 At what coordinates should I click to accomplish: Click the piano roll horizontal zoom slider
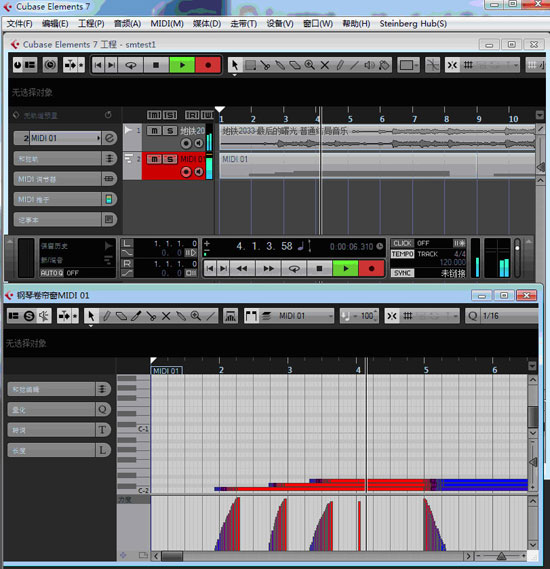[501, 555]
